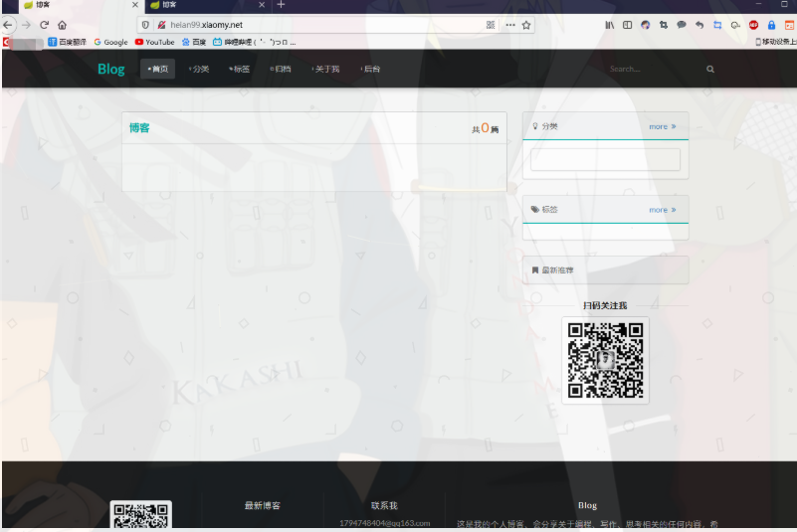Click the orange extension icon at toolbar end
The height and width of the screenshot is (532, 797).
[x=789, y=25]
